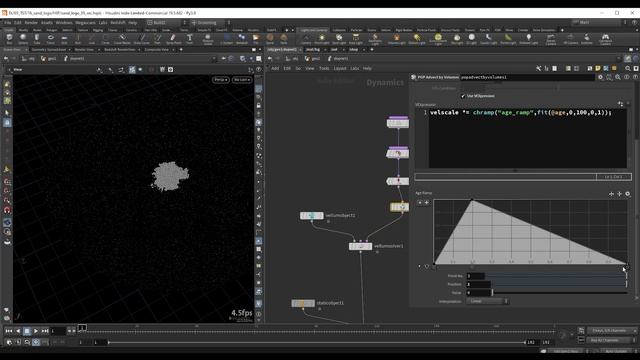Click the obj path button in network editor
The height and width of the screenshot is (360, 640).
click(292, 58)
